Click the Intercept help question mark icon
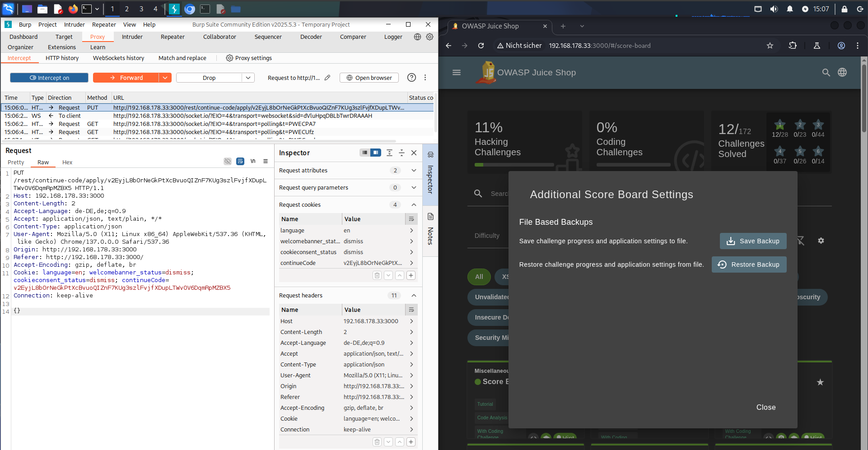 coord(411,78)
